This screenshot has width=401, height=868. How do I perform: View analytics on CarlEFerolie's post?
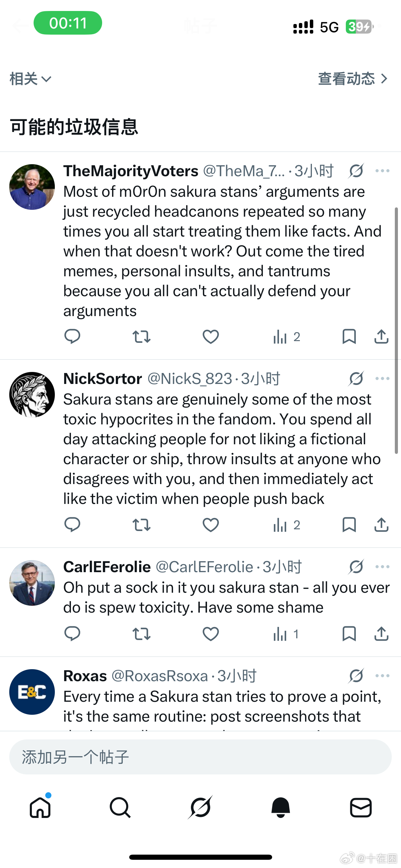coord(285,634)
